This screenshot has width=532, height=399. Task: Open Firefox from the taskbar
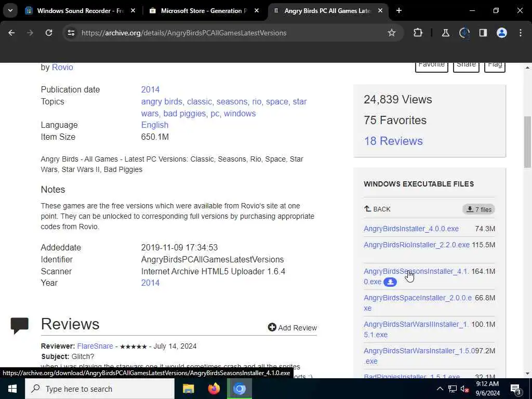point(214,389)
